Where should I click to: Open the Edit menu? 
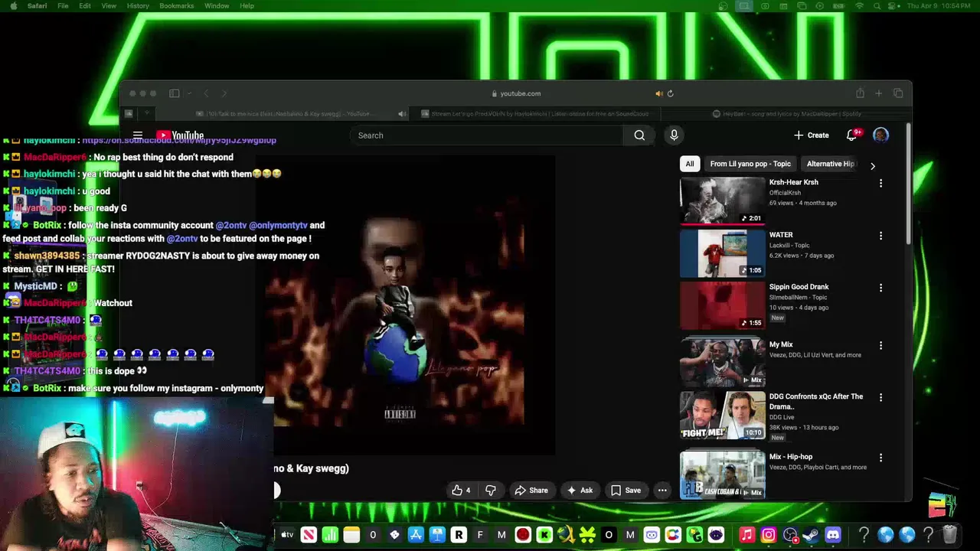[x=85, y=5]
